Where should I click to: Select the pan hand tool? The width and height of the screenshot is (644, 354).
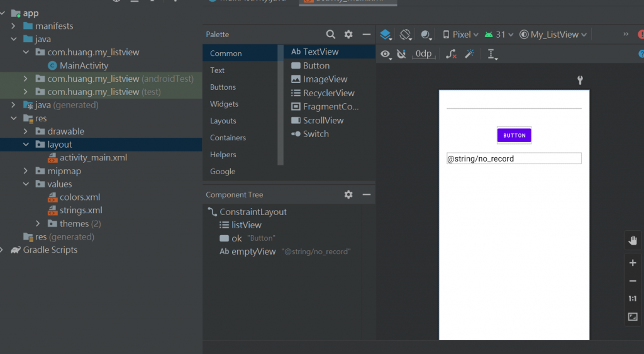pyautogui.click(x=633, y=240)
